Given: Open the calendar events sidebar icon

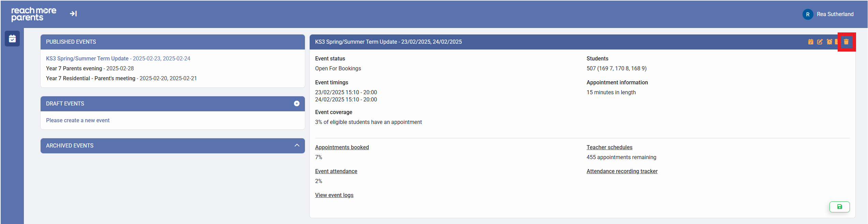Looking at the screenshot, I should [12, 39].
